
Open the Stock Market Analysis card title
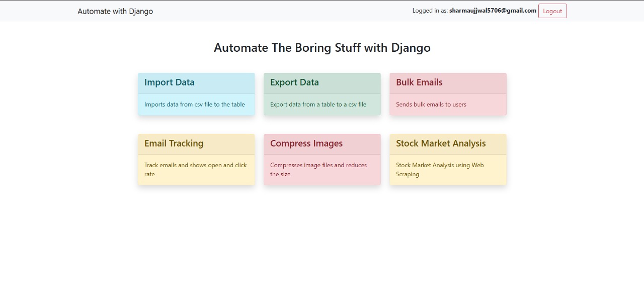click(441, 143)
